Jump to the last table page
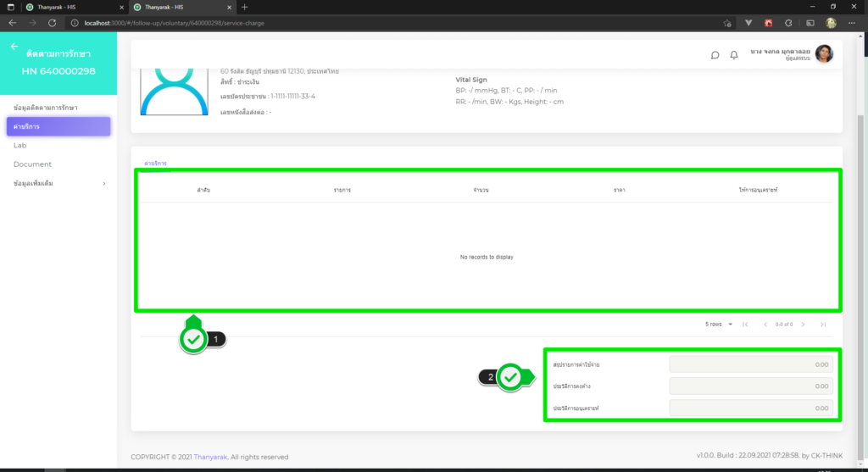 click(x=822, y=325)
